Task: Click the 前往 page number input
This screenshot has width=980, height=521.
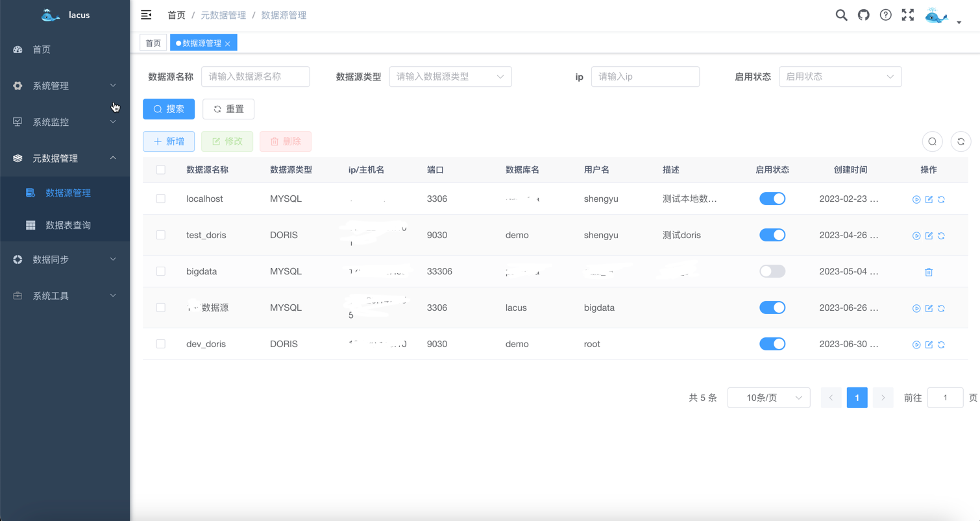Action: click(945, 398)
